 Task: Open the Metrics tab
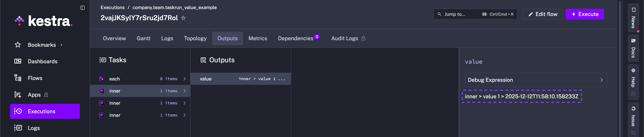pos(258,38)
